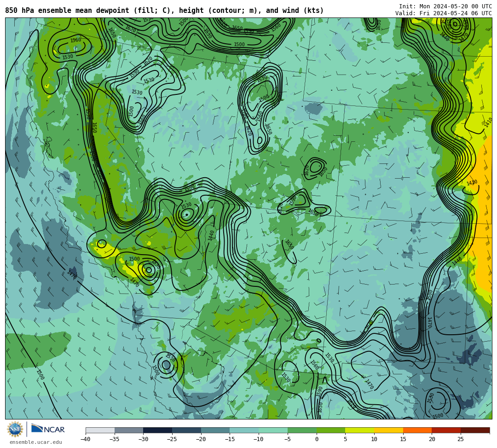Click the 1410 contour label at right edge

click(x=488, y=122)
